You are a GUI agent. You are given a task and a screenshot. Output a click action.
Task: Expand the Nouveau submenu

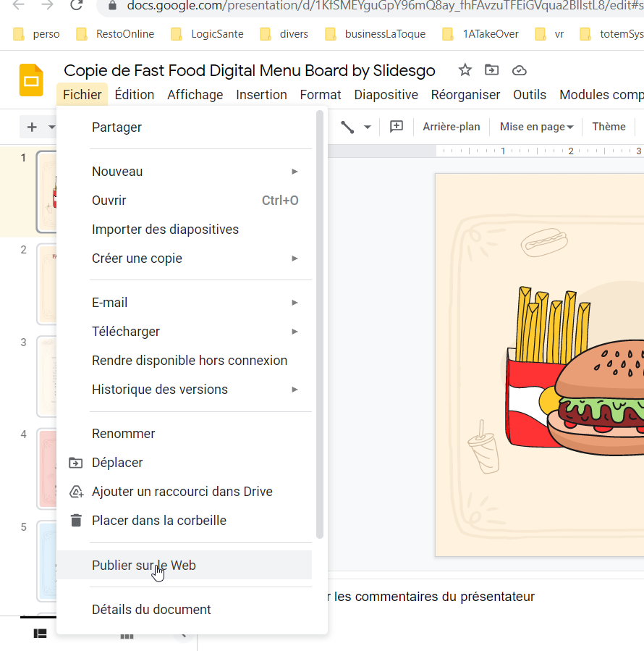[185, 172]
